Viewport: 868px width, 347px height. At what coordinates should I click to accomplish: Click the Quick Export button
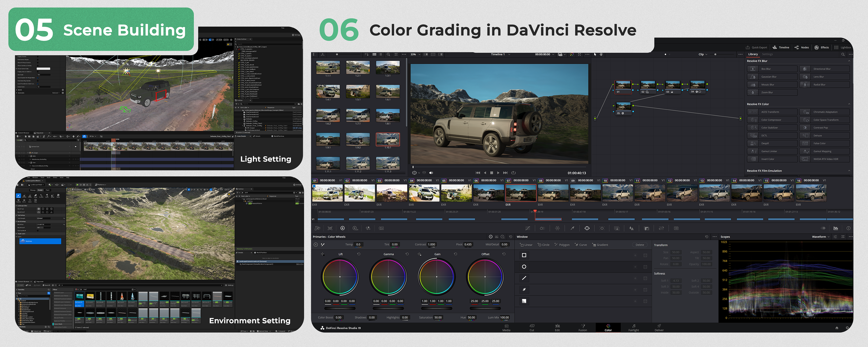tap(756, 47)
